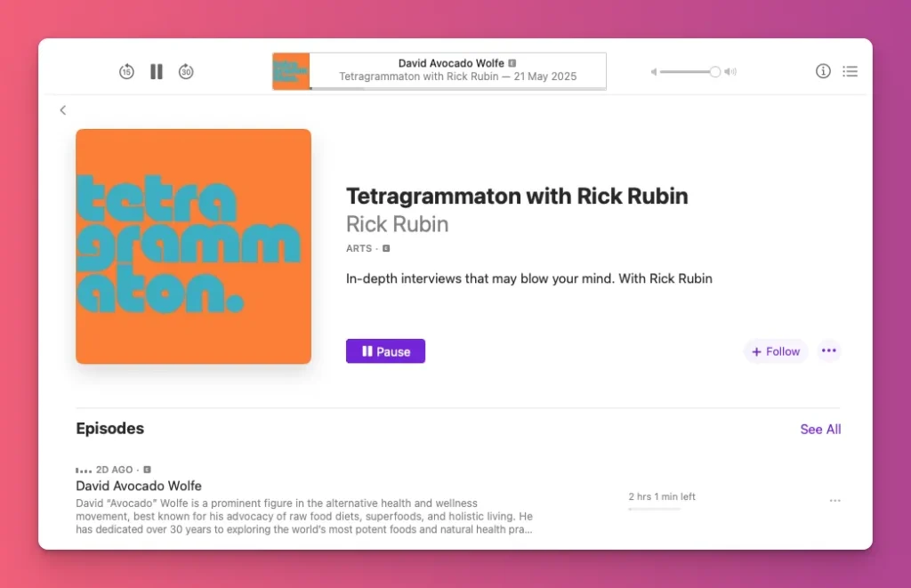Click the ARTS category label
This screenshot has height=588, width=911.
point(359,248)
